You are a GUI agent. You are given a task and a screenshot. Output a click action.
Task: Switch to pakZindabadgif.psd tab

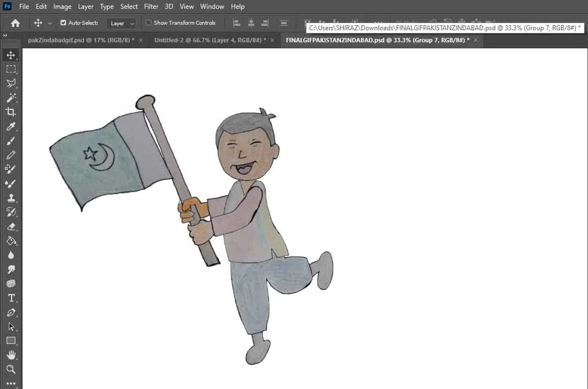80,40
